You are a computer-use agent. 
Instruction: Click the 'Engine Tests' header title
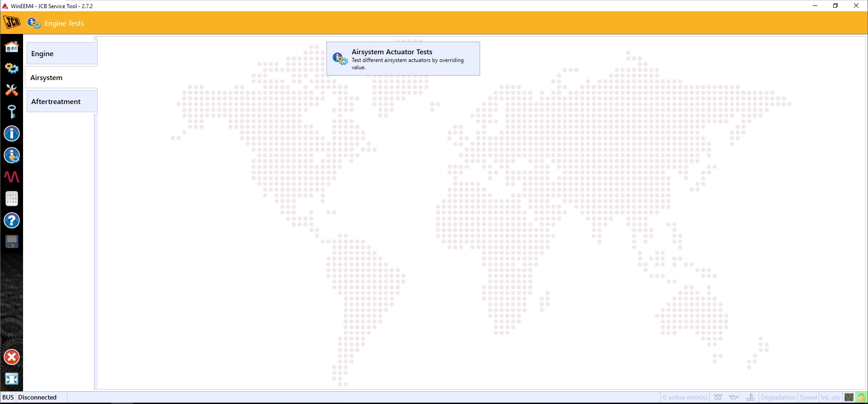[64, 23]
